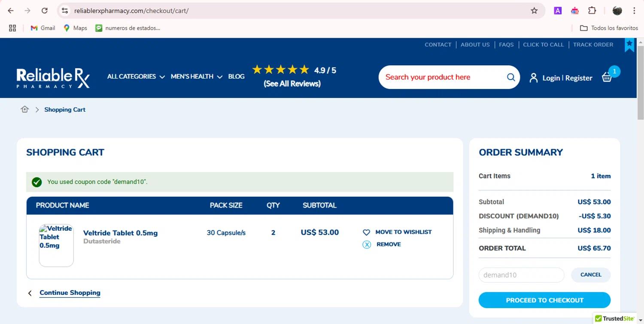Open the apps grid in bookmarks bar

[x=12, y=28]
